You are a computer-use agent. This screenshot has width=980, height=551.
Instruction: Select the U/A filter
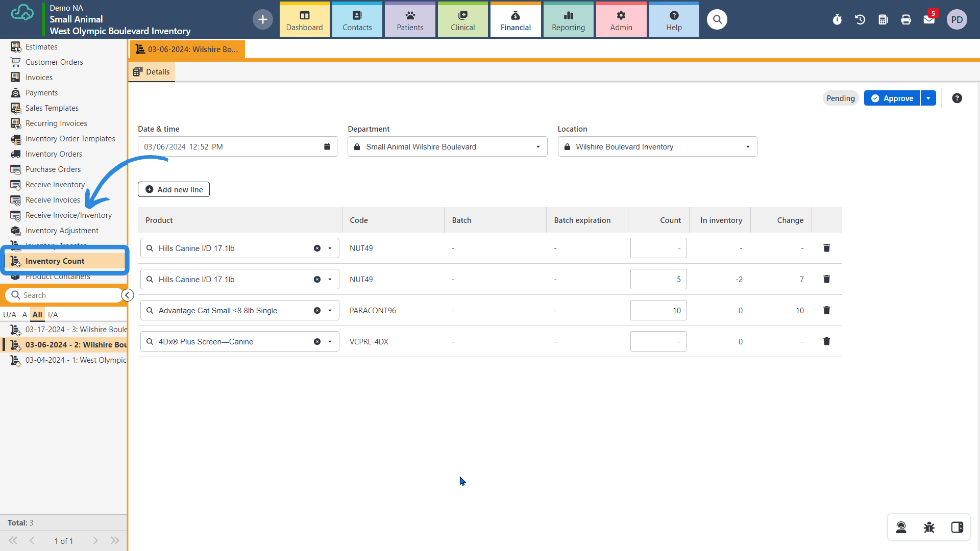click(x=10, y=315)
